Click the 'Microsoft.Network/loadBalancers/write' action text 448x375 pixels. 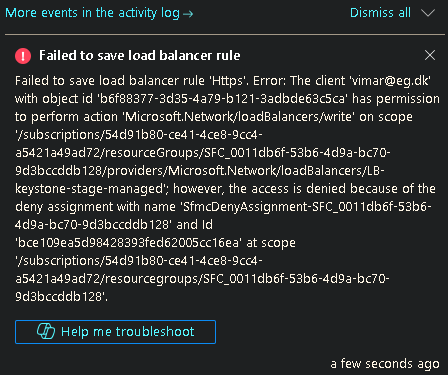pyautogui.click(x=239, y=117)
